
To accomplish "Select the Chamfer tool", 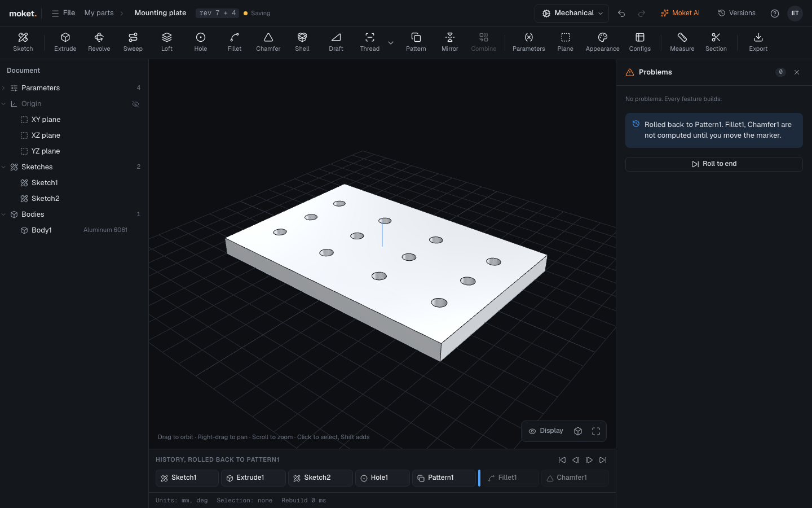I will pyautogui.click(x=268, y=42).
